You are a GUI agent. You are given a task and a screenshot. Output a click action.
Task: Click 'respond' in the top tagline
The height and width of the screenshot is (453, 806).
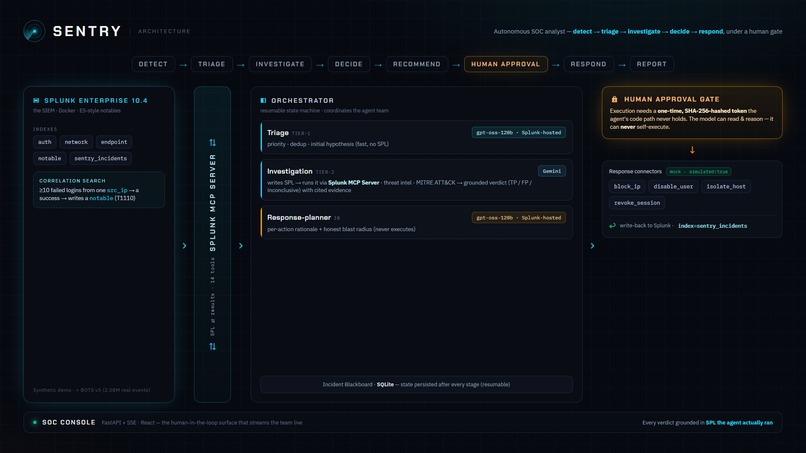tap(711, 31)
